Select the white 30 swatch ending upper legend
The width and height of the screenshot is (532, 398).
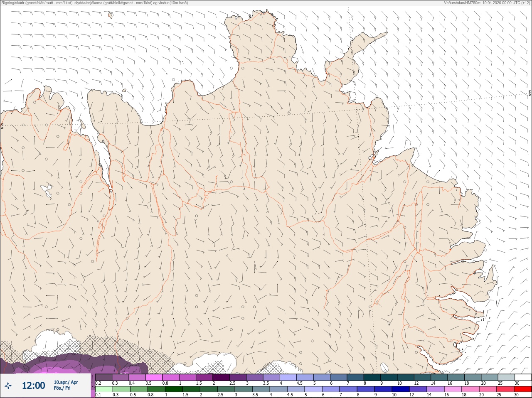[x=523, y=377]
